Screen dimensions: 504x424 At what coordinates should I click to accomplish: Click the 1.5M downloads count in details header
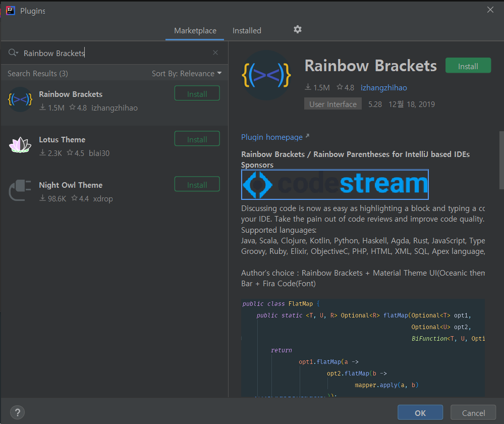coord(317,87)
